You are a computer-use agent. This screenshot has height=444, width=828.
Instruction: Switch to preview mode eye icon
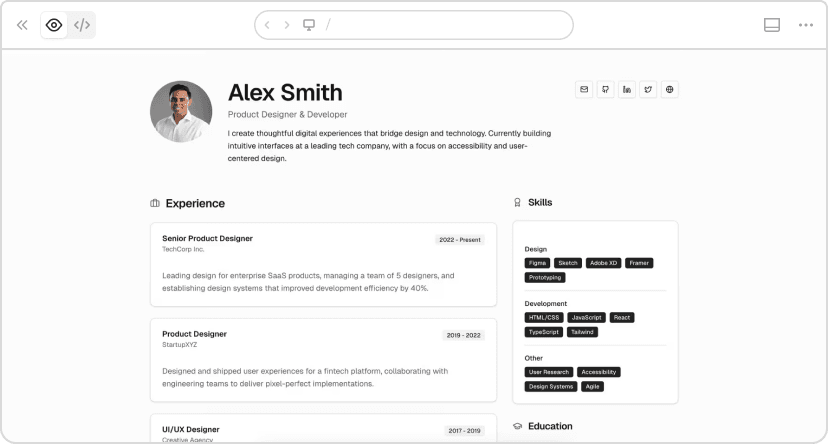point(54,25)
